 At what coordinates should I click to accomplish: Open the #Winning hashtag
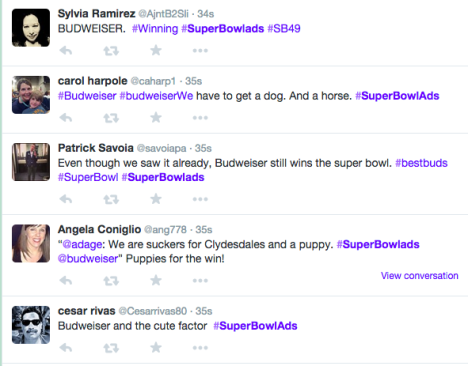coord(155,29)
